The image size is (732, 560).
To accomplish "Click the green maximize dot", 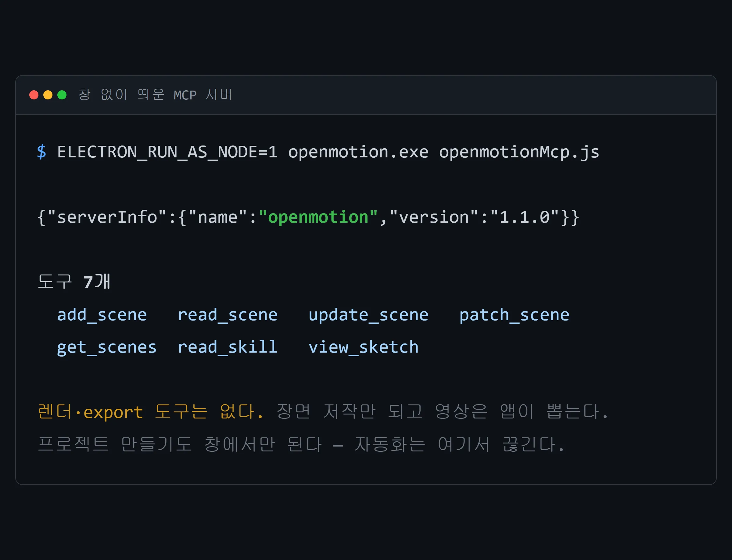I will coord(62,95).
